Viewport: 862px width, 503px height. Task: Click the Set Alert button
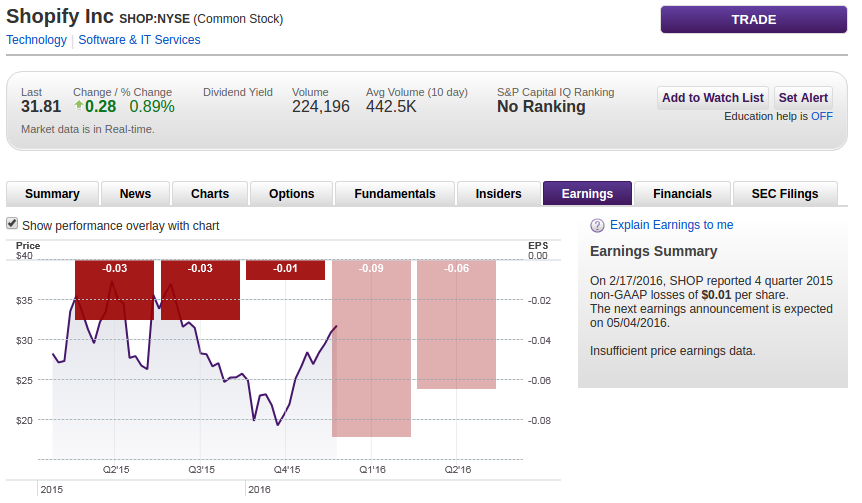pyautogui.click(x=803, y=98)
